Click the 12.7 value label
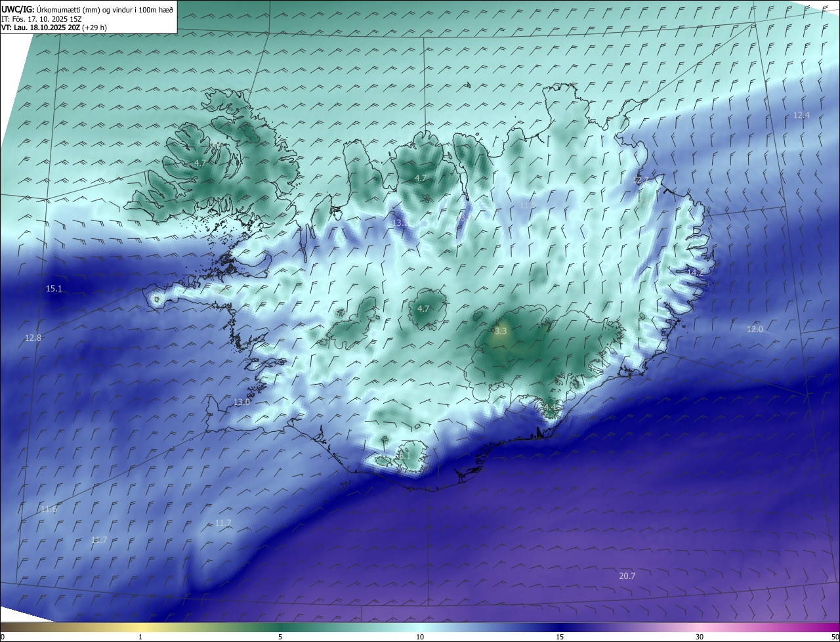 (x=640, y=181)
